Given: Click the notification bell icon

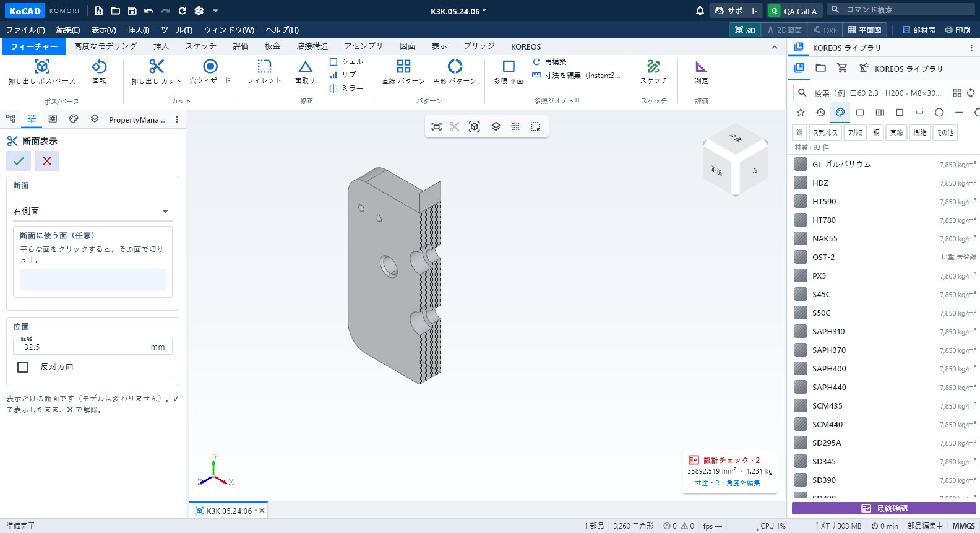Looking at the screenshot, I should click(x=700, y=11).
